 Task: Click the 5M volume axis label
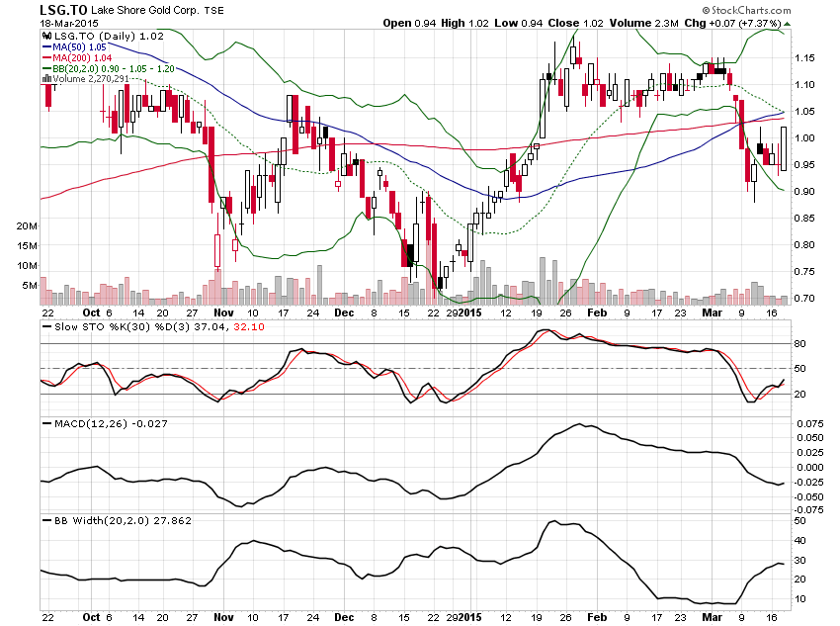tap(30, 285)
